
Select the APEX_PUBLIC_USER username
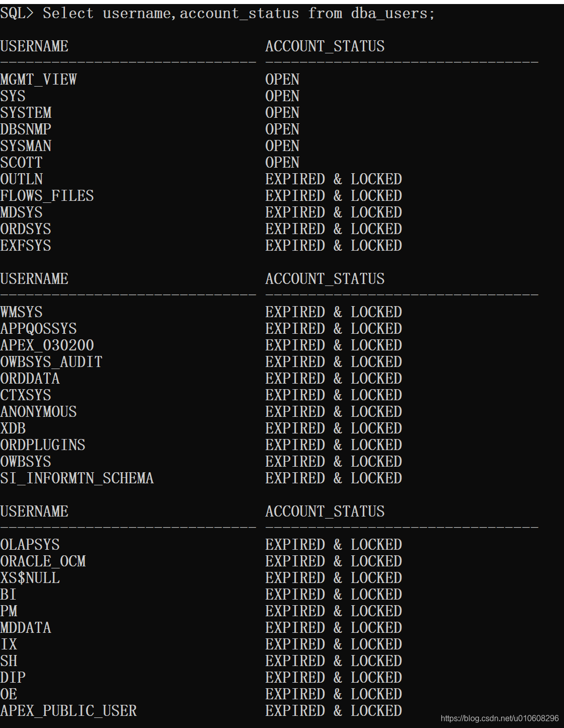(x=68, y=711)
